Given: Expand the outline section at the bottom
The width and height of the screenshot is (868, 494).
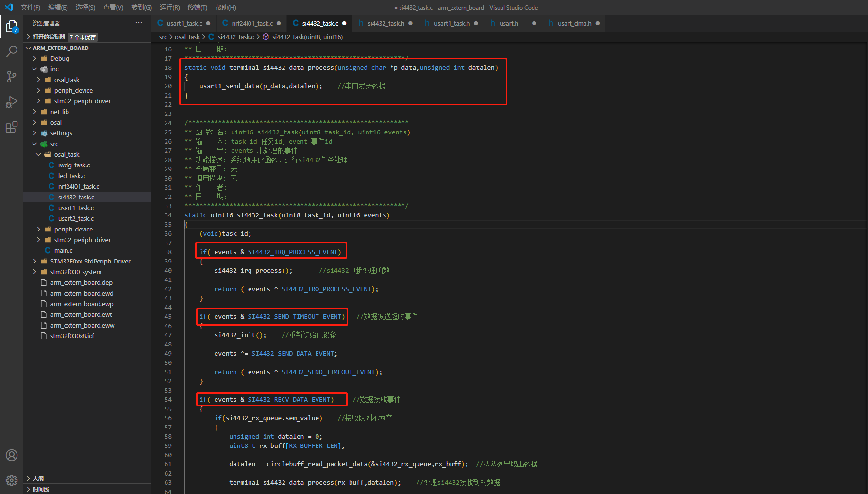Looking at the screenshot, I should (x=38, y=478).
